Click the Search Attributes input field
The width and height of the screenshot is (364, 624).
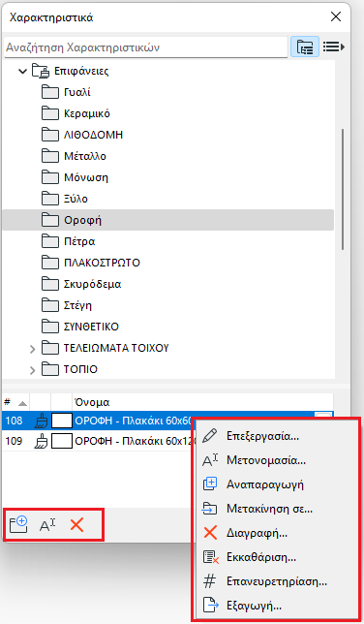coord(145,47)
